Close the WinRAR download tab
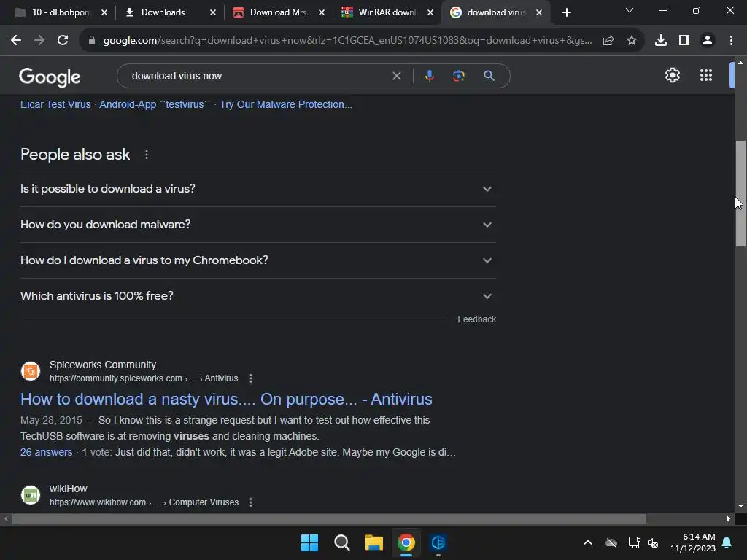This screenshot has width=747, height=560. click(x=430, y=12)
